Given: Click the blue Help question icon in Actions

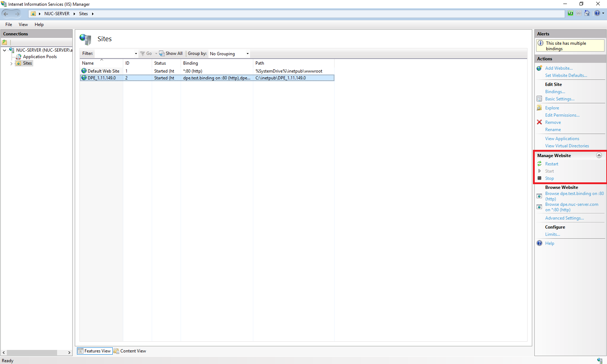Looking at the screenshot, I should 539,243.
